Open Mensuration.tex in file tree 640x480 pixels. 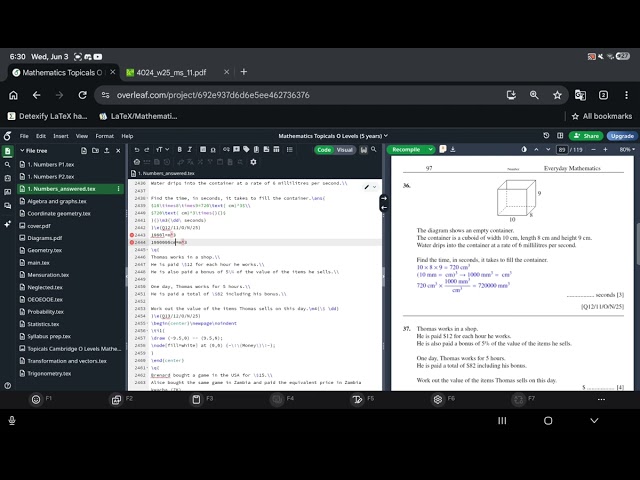click(x=48, y=275)
